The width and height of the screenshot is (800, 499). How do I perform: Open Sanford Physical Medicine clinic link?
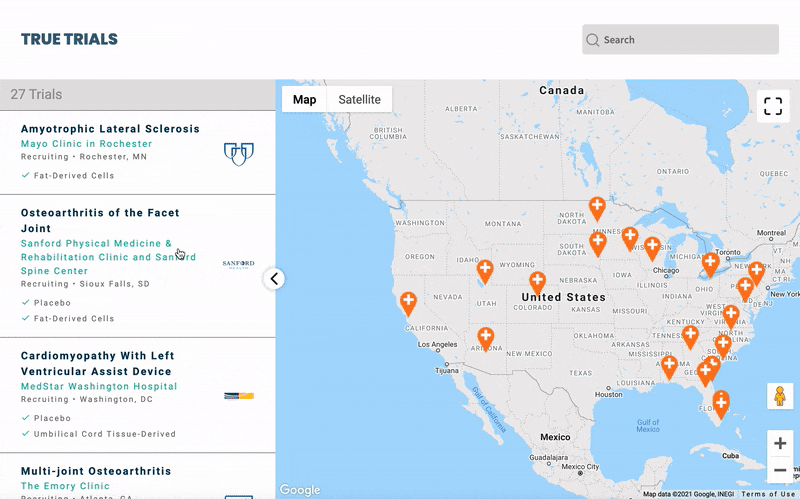(x=108, y=257)
